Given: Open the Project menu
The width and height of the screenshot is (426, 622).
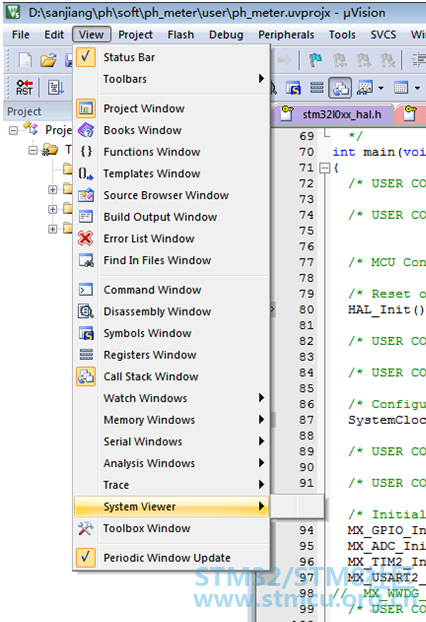Looking at the screenshot, I should point(135,35).
